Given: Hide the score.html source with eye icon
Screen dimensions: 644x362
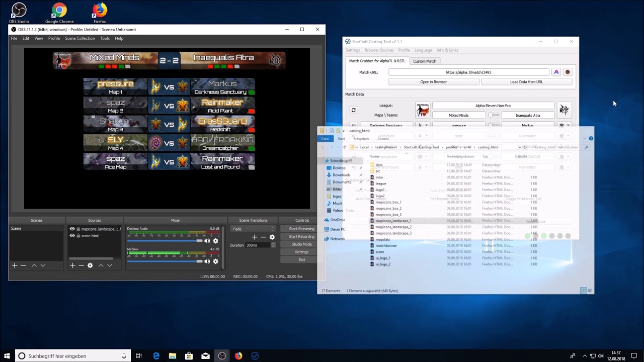Looking at the screenshot, I should click(x=72, y=236).
